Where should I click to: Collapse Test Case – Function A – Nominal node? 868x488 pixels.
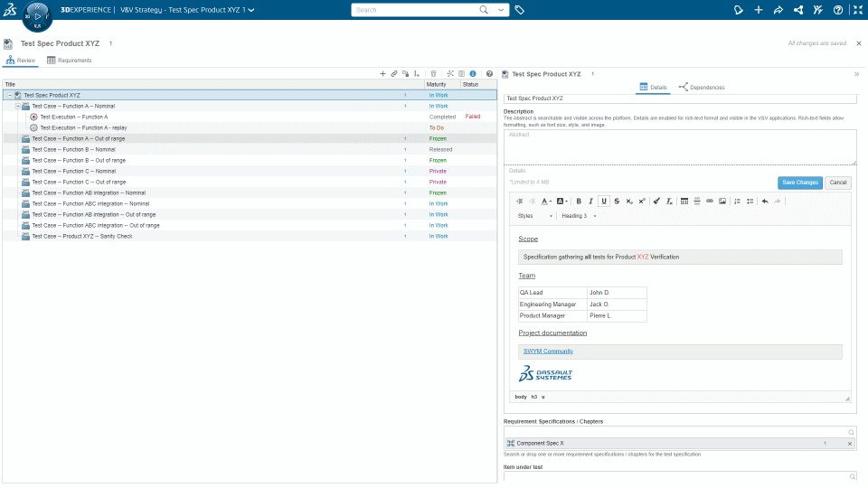(x=18, y=107)
